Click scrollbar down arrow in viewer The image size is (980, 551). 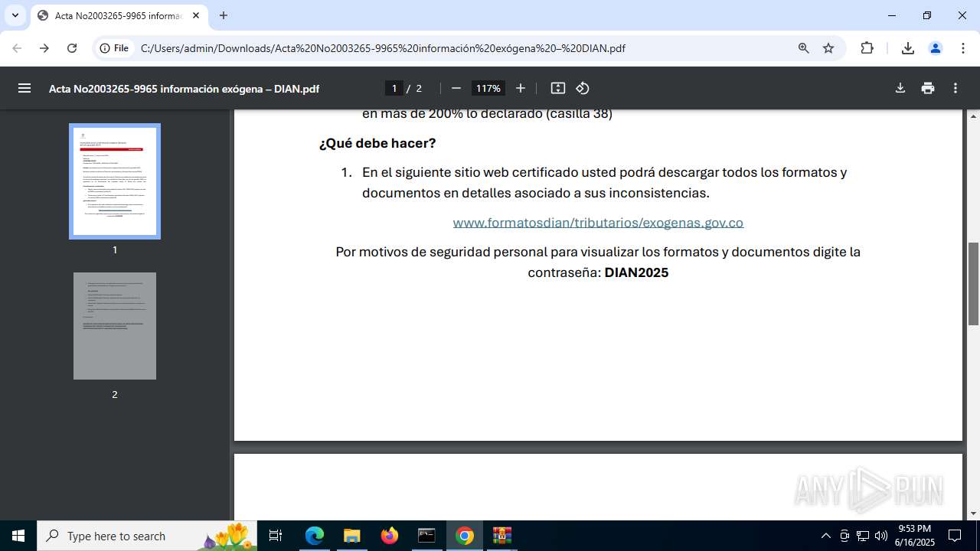[974, 514]
